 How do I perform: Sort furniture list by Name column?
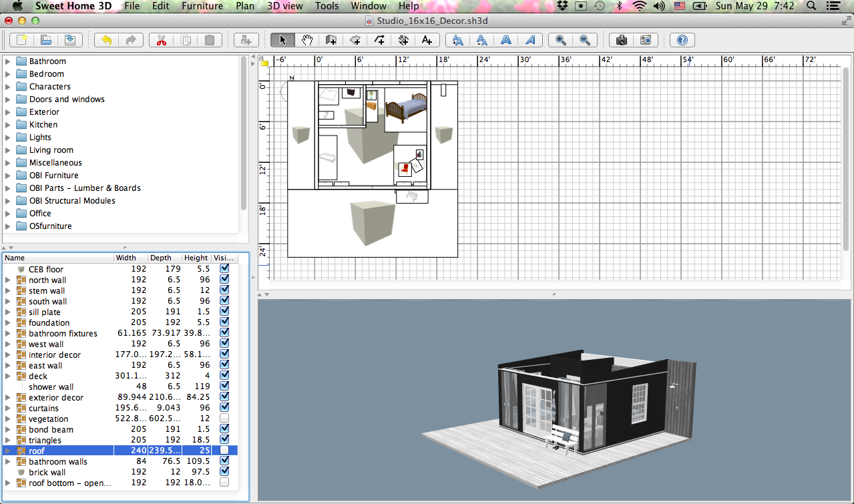58,258
